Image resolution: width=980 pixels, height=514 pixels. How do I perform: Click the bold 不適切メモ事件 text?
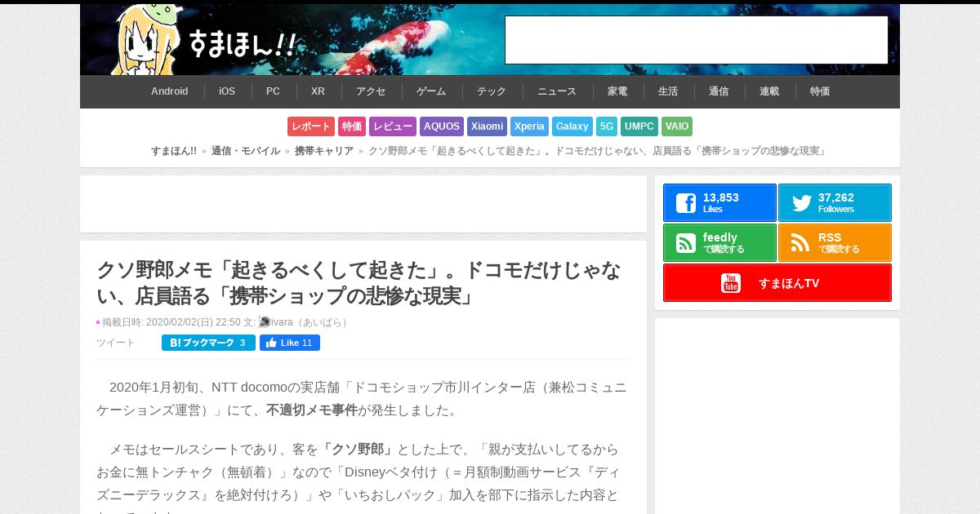[x=312, y=410]
